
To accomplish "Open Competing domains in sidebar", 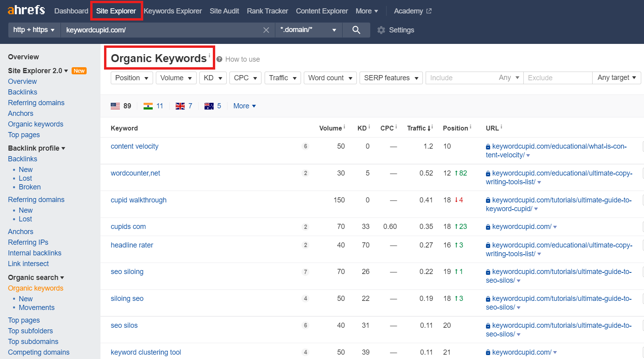I will 39,352.
